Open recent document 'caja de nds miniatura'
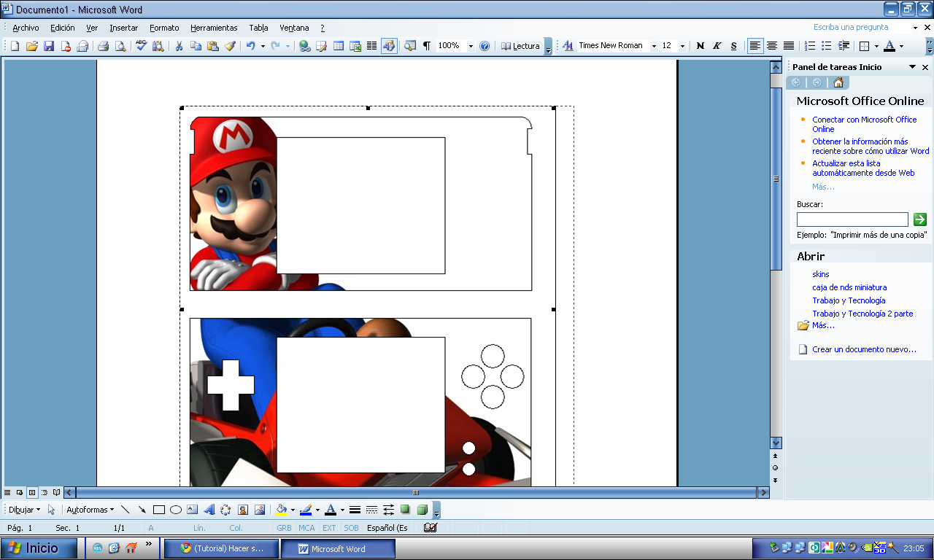The height and width of the screenshot is (560, 934). 849,287
